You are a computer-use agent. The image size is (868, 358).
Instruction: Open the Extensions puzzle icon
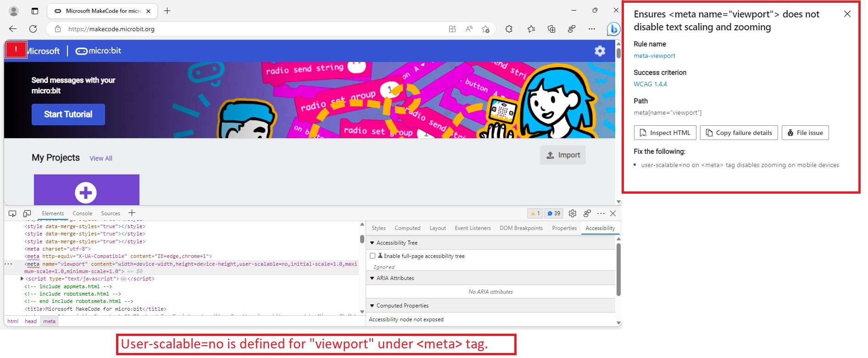(509, 29)
